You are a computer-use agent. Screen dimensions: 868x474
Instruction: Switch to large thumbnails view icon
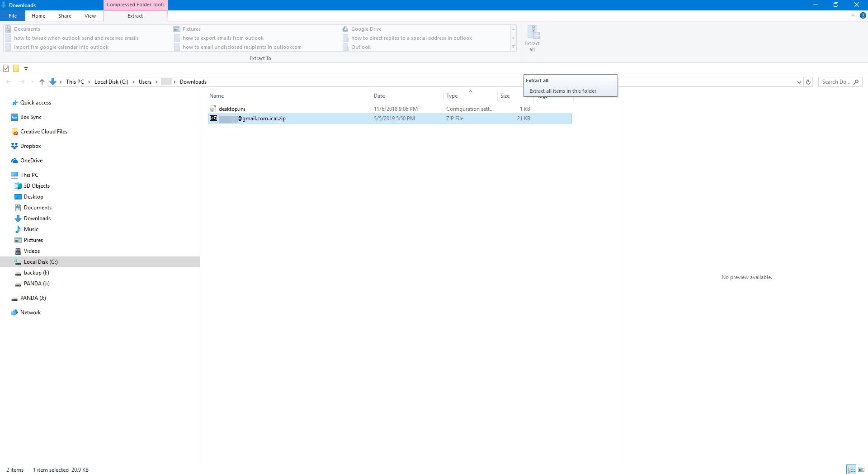[861, 469]
